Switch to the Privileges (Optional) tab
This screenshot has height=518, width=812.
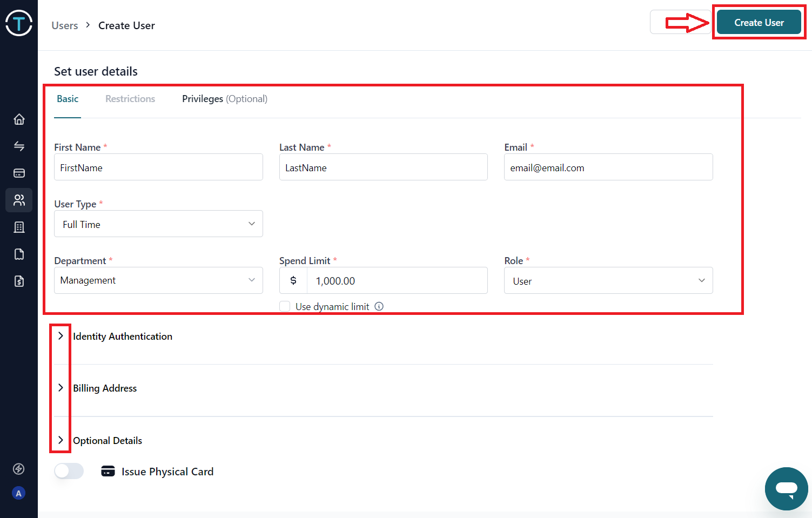pos(224,99)
